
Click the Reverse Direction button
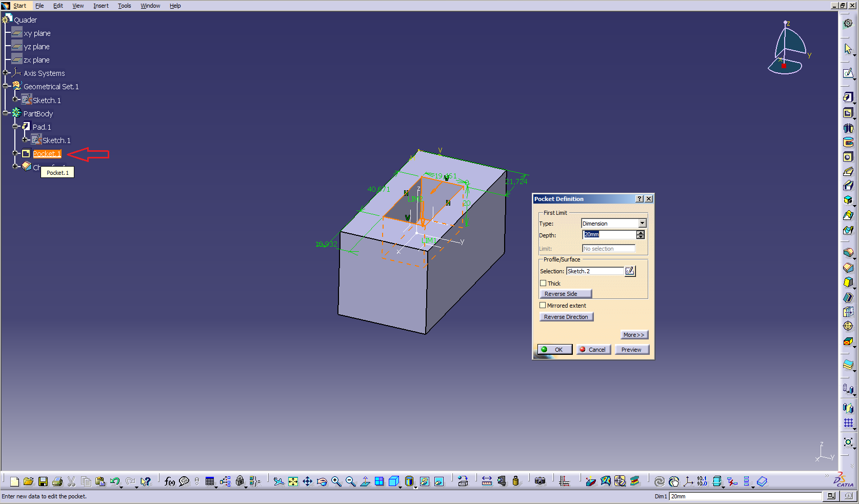566,317
